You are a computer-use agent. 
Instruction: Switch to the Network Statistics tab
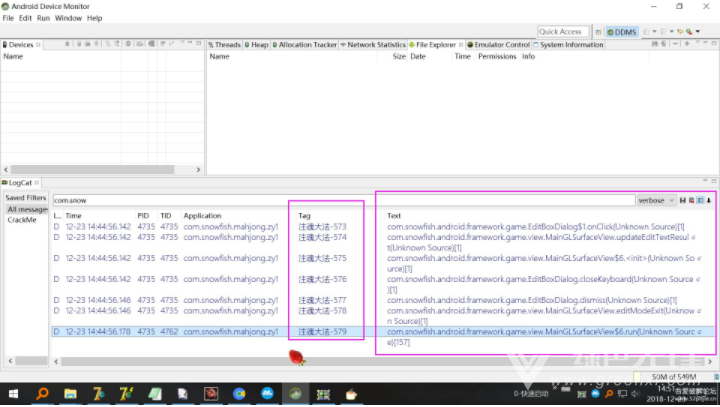pos(373,45)
